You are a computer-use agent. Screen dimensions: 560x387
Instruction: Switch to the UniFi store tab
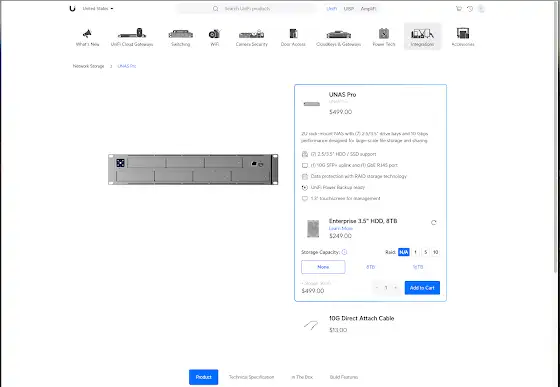(331, 9)
